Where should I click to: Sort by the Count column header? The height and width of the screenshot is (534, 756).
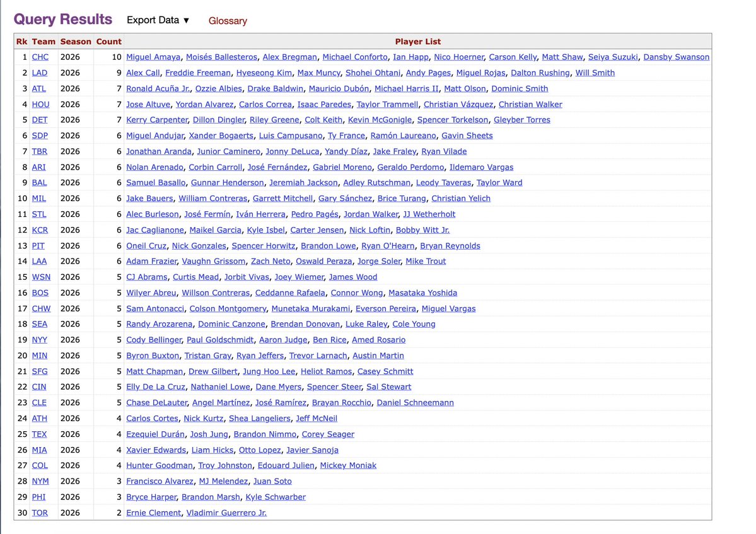[x=108, y=42]
